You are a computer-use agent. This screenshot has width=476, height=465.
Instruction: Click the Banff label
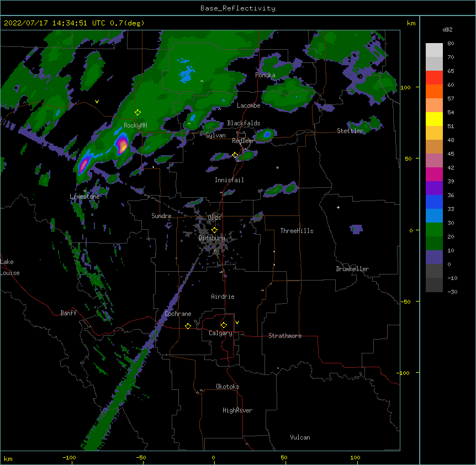tap(68, 313)
